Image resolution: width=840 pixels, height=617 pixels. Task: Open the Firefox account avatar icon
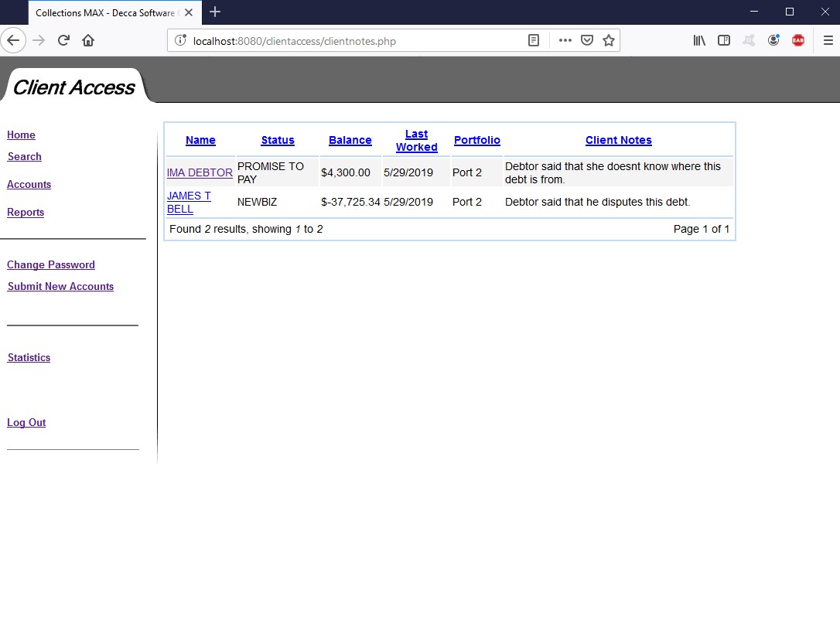click(773, 41)
